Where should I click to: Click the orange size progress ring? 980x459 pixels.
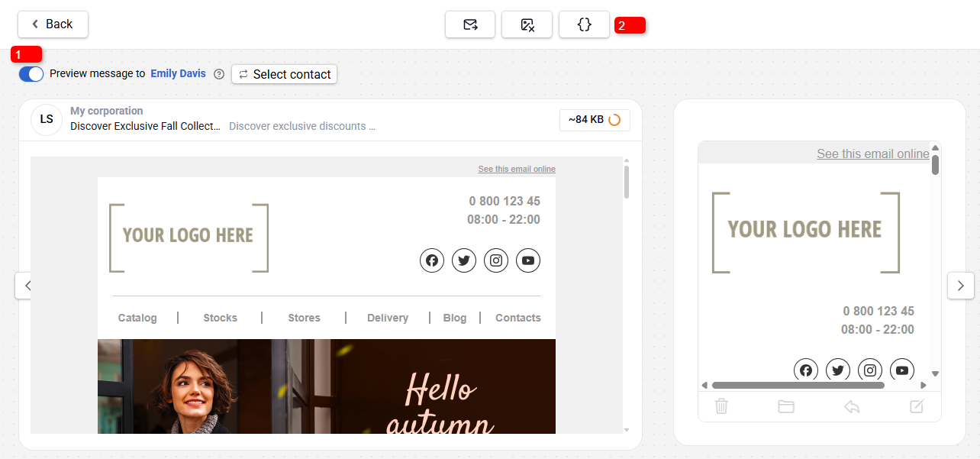coord(614,120)
